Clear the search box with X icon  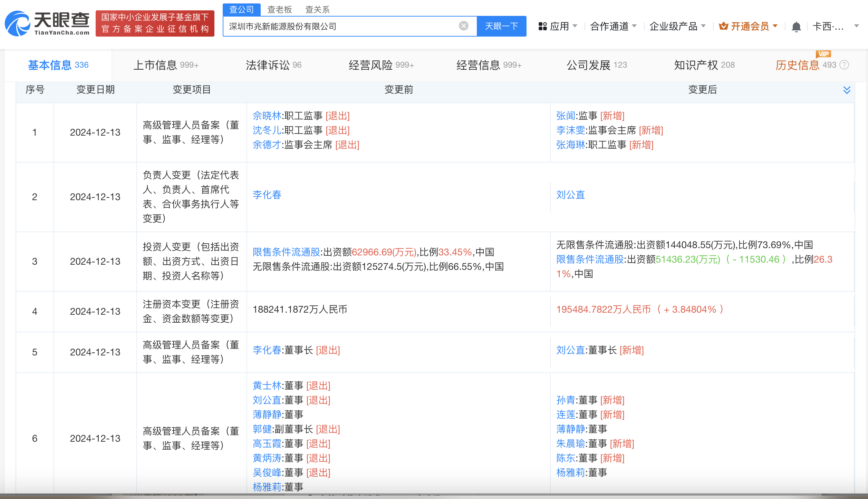[x=463, y=26]
